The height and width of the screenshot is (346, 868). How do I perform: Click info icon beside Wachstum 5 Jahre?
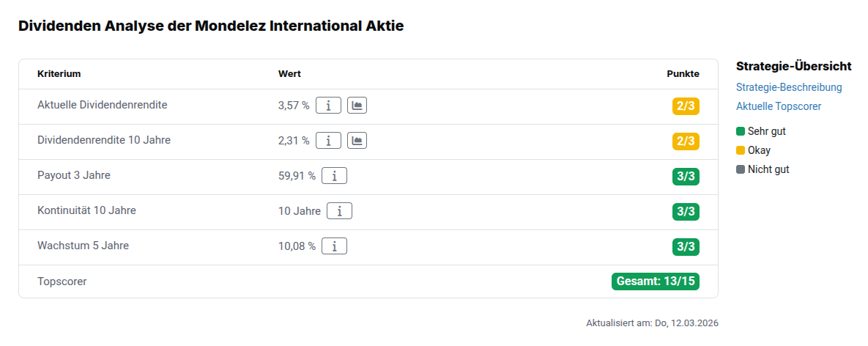pyautogui.click(x=334, y=246)
